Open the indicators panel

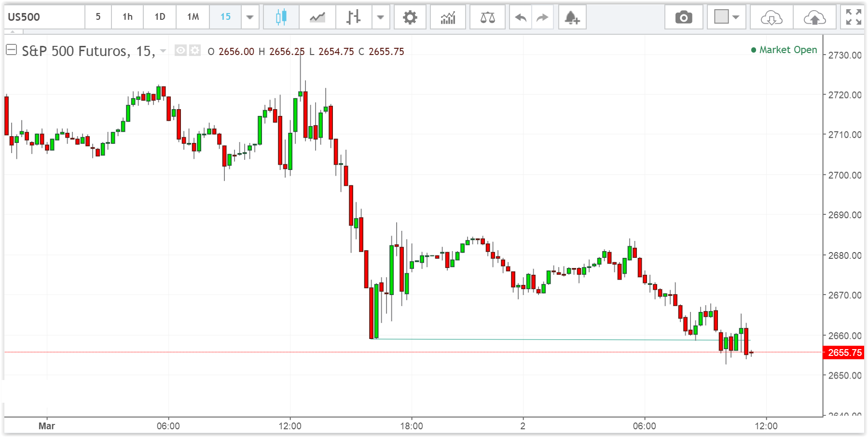pyautogui.click(x=448, y=17)
